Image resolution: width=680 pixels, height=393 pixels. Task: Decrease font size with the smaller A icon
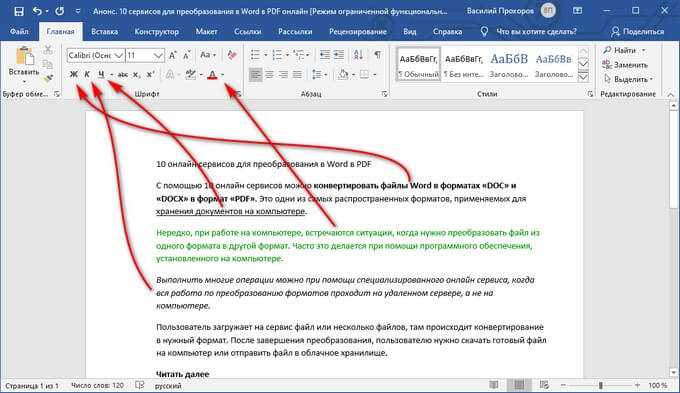tap(186, 56)
